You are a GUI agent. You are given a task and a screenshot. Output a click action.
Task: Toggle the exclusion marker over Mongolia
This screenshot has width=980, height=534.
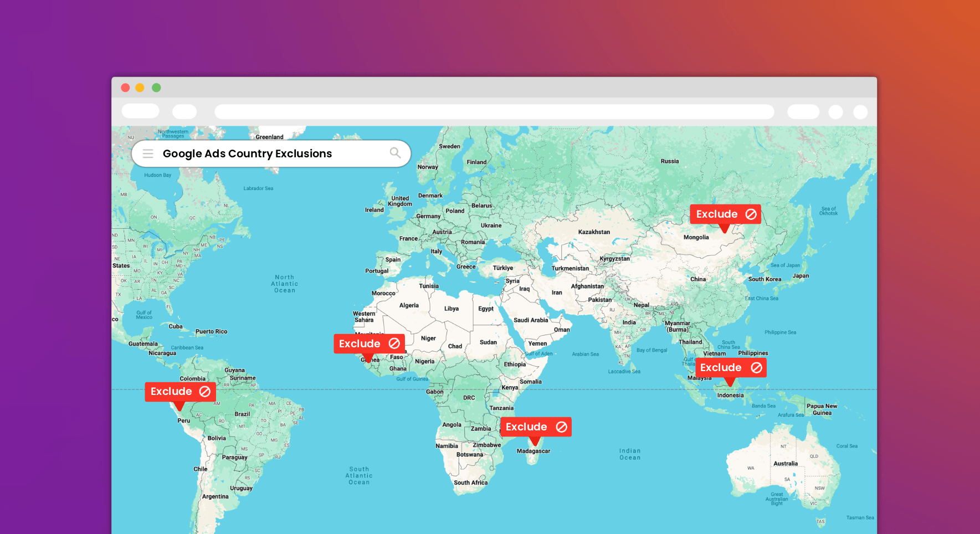coord(725,214)
